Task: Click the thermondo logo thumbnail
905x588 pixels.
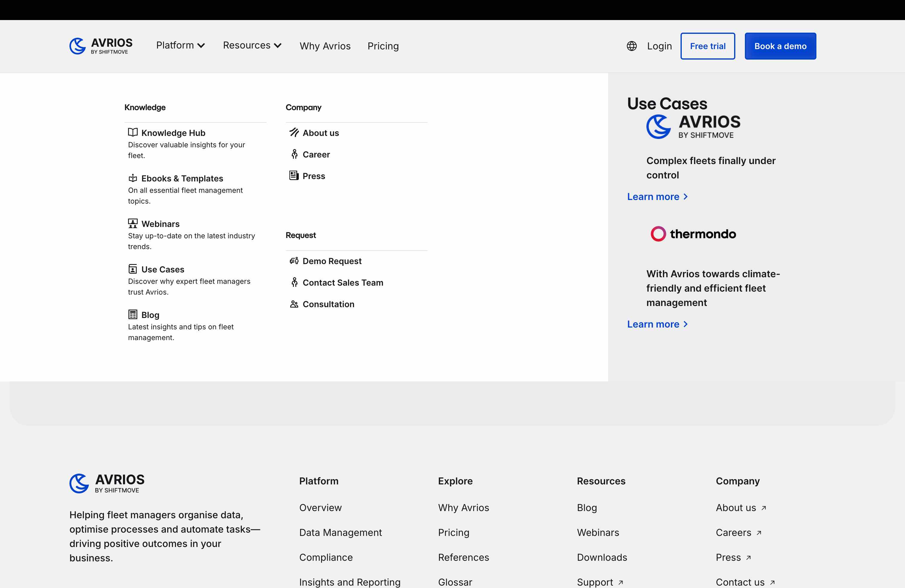Action: click(693, 234)
